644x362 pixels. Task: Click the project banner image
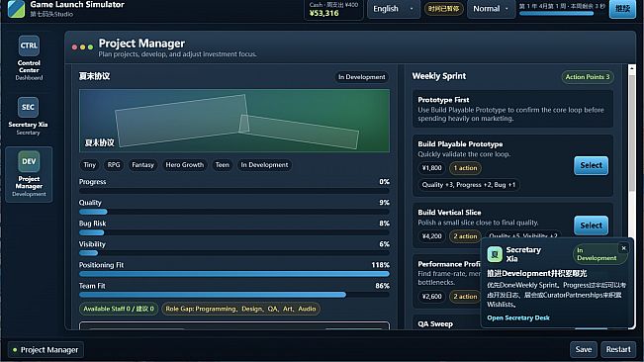pos(234,121)
